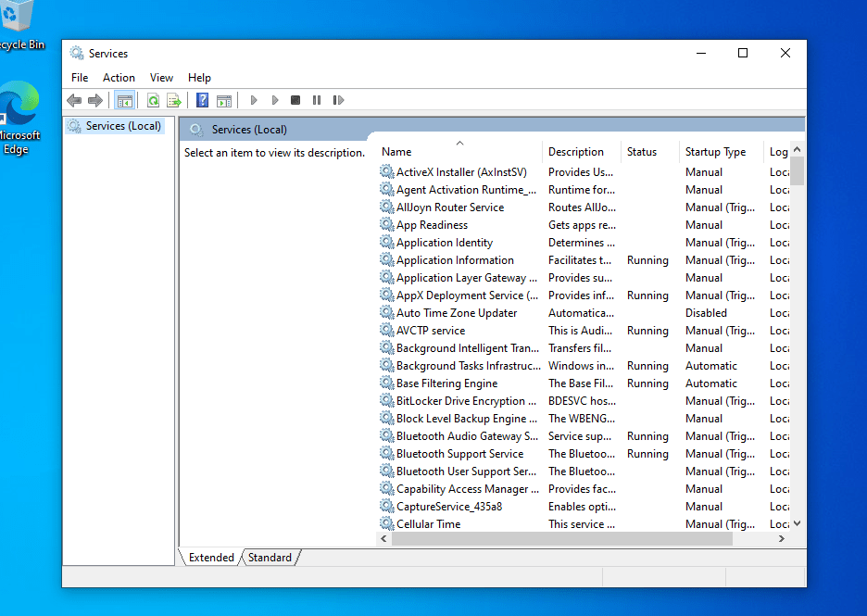Sort by the Startup Type column header

click(715, 152)
